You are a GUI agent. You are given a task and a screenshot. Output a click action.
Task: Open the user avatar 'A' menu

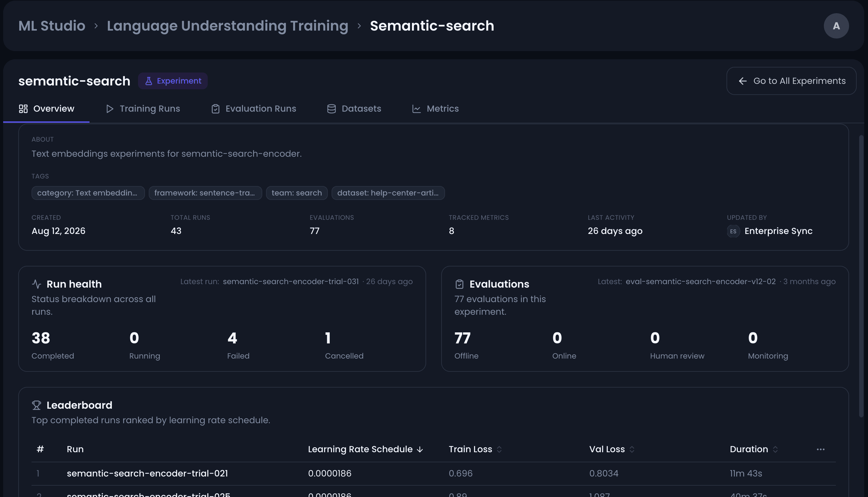tap(836, 26)
